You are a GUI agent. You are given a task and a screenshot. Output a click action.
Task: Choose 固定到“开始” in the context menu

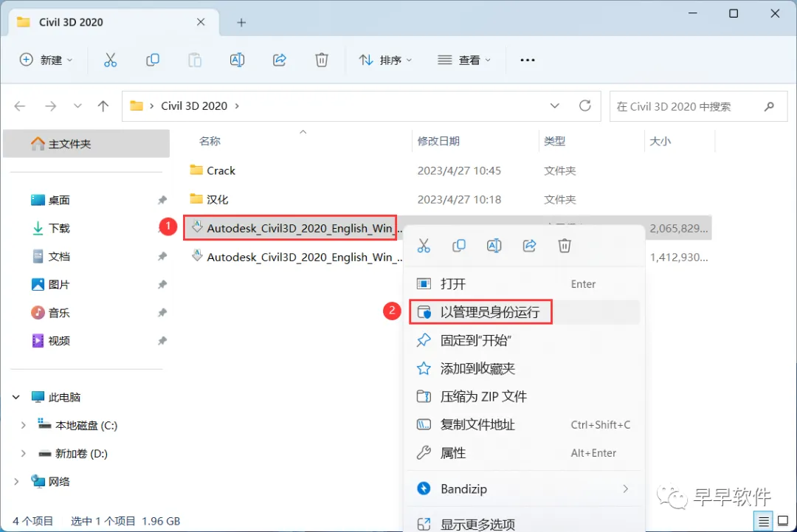pyautogui.click(x=525, y=340)
